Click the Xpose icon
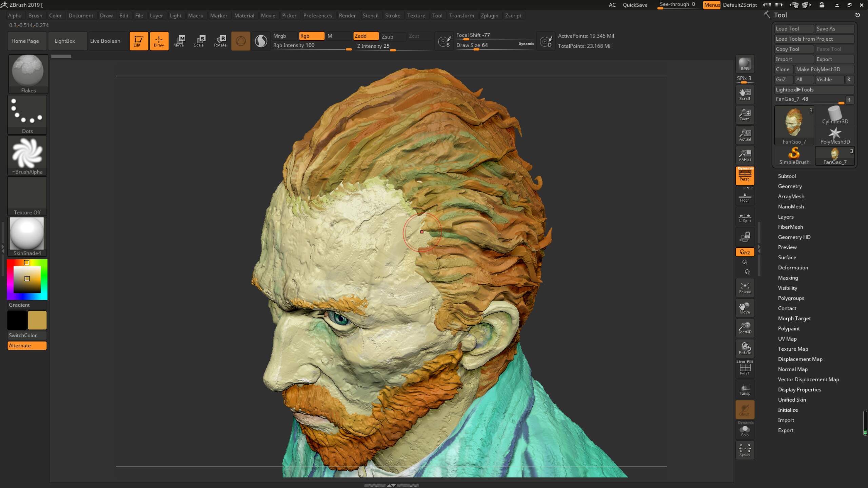868x488 pixels. (x=745, y=450)
